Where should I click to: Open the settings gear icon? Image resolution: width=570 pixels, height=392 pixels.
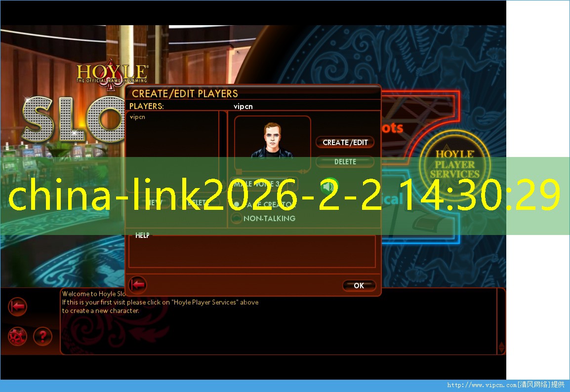(17, 337)
